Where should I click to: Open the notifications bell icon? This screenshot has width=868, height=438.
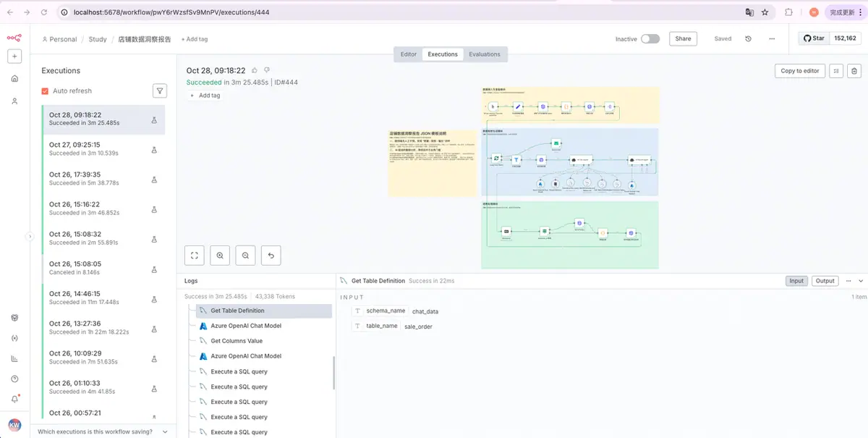(x=14, y=399)
